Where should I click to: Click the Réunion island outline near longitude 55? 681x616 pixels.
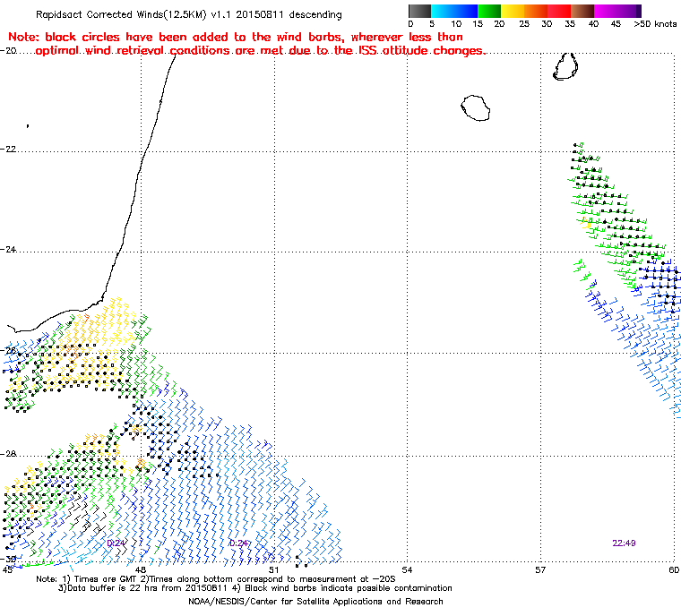[475, 107]
